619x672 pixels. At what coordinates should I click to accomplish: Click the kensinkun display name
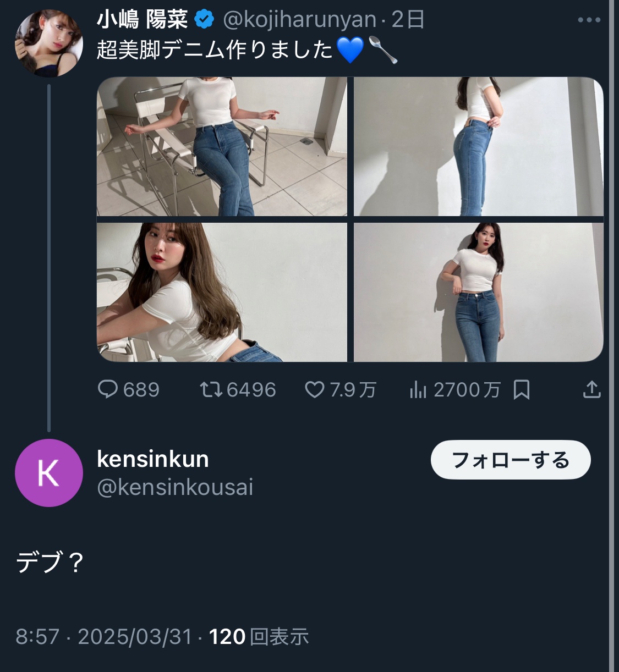tap(153, 459)
